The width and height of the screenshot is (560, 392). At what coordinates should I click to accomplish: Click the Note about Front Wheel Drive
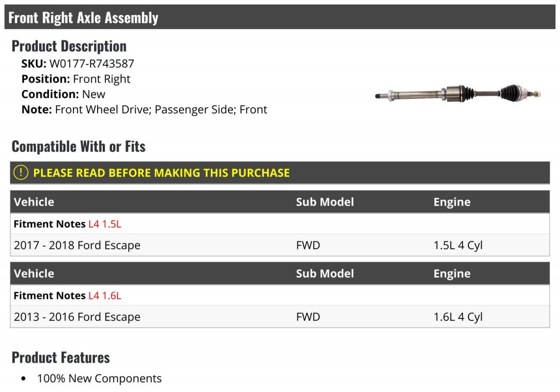click(144, 110)
